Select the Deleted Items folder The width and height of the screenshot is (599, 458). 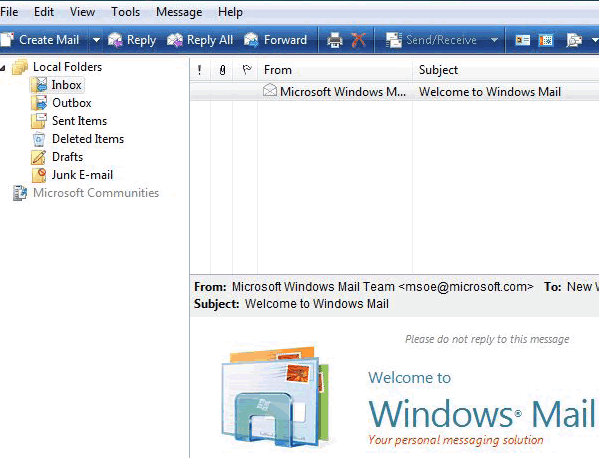(88, 139)
